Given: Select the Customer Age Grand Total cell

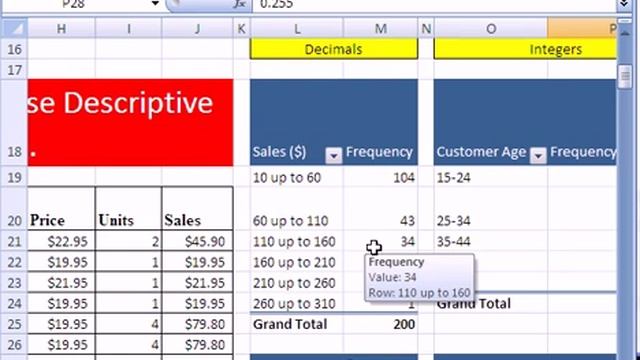Looking at the screenshot, I should tap(491, 303).
